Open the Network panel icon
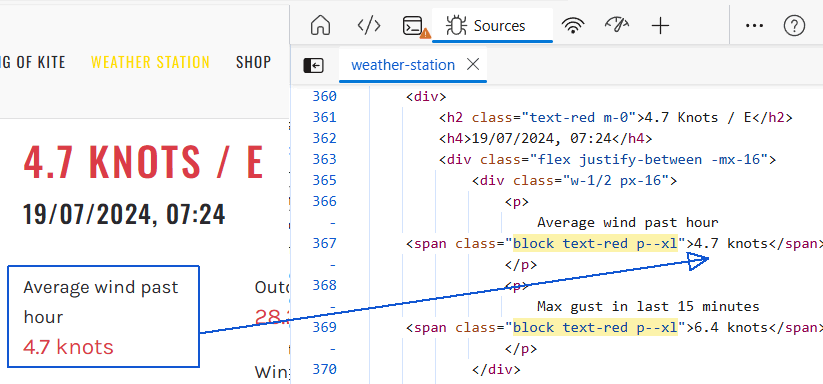 pos(573,26)
